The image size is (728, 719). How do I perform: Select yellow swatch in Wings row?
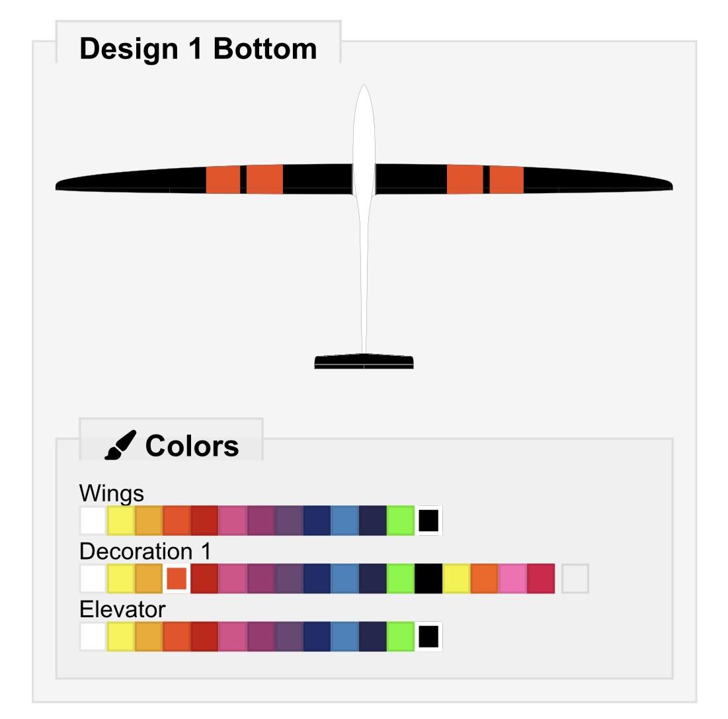pos(121,521)
